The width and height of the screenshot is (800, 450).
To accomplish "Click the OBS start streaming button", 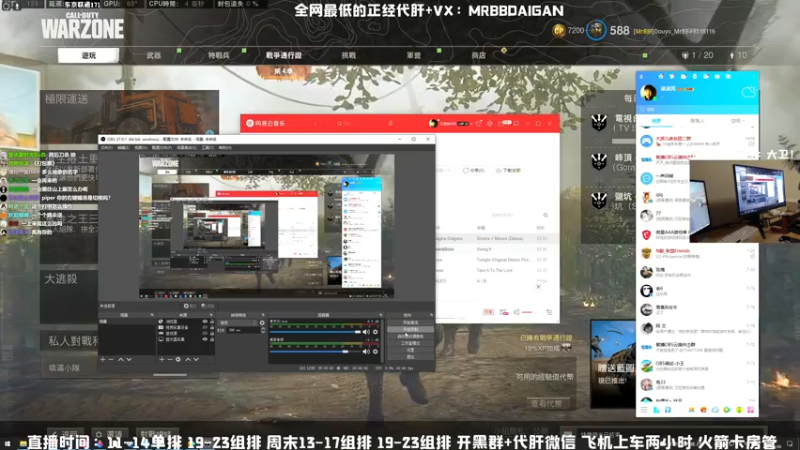I will [x=410, y=323].
